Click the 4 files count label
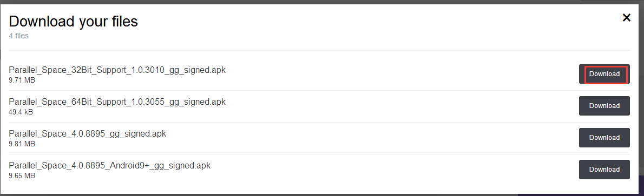644x196 pixels. click(x=19, y=36)
